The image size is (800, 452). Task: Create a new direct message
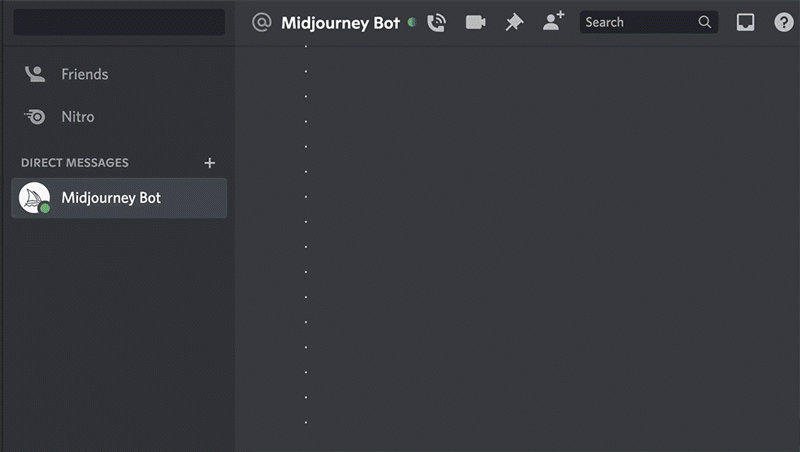pyautogui.click(x=210, y=163)
